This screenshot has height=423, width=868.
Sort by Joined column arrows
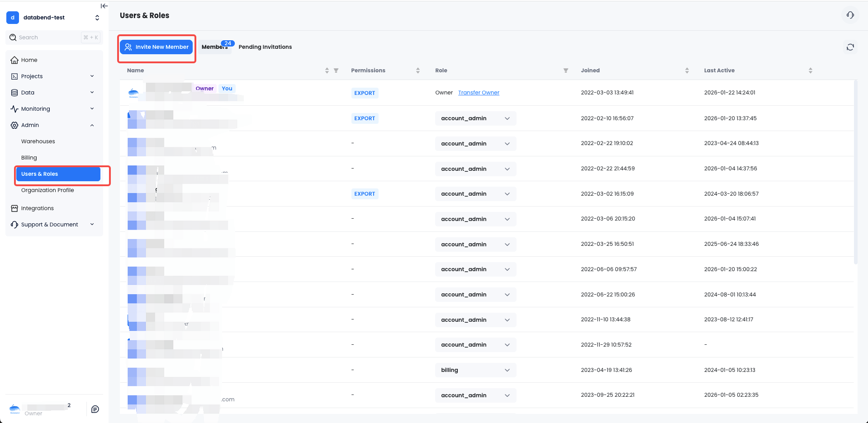(687, 70)
